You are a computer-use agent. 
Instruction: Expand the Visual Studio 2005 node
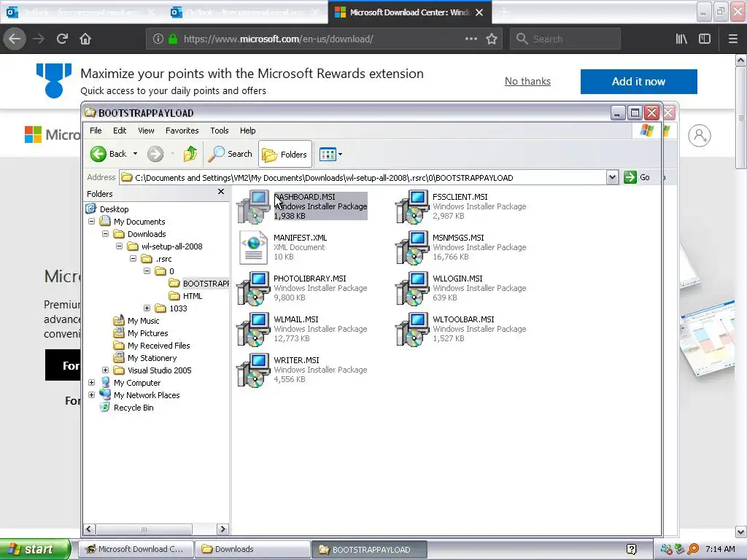pos(105,370)
